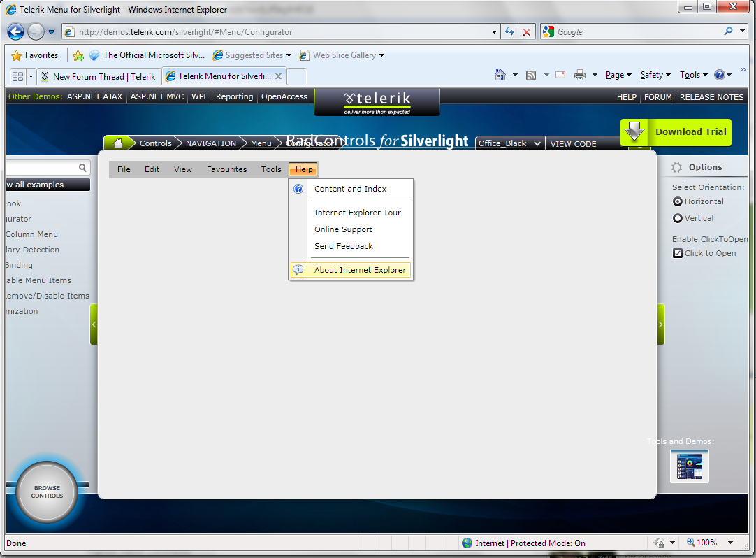Image resolution: width=756 pixels, height=558 pixels.
Task: Expand the address bar history dropdown
Action: [494, 32]
